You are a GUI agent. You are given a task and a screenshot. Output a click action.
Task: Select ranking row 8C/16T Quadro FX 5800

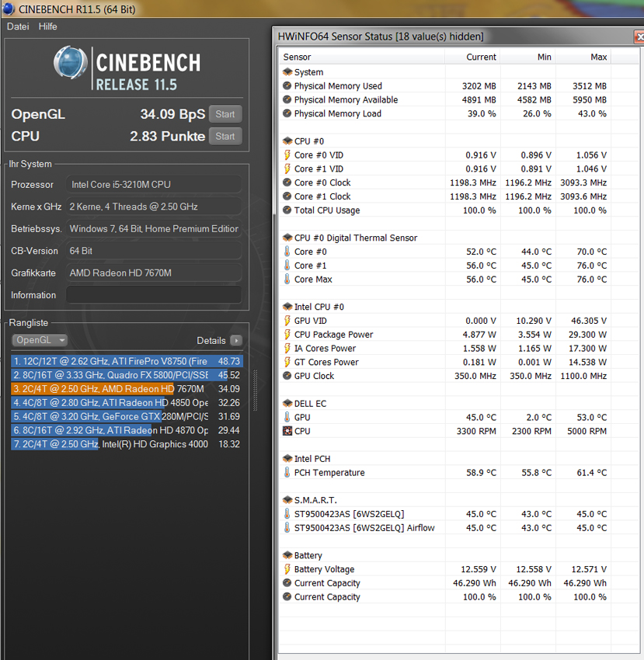127,375
